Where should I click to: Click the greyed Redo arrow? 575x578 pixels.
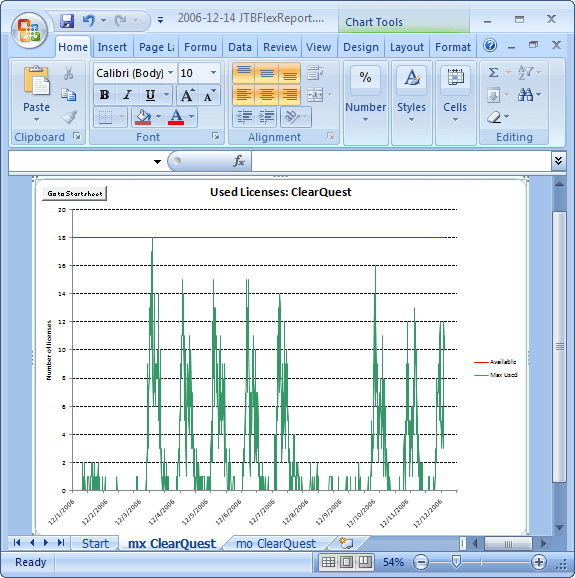pos(121,20)
